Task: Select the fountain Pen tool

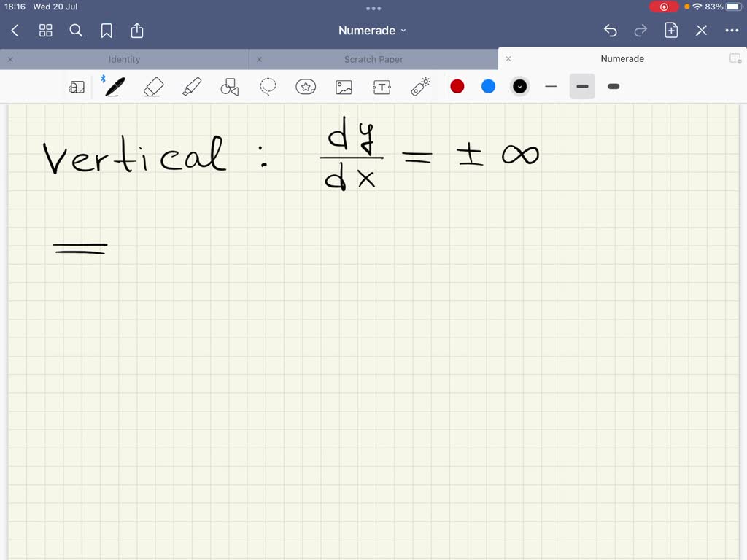Action: click(114, 86)
